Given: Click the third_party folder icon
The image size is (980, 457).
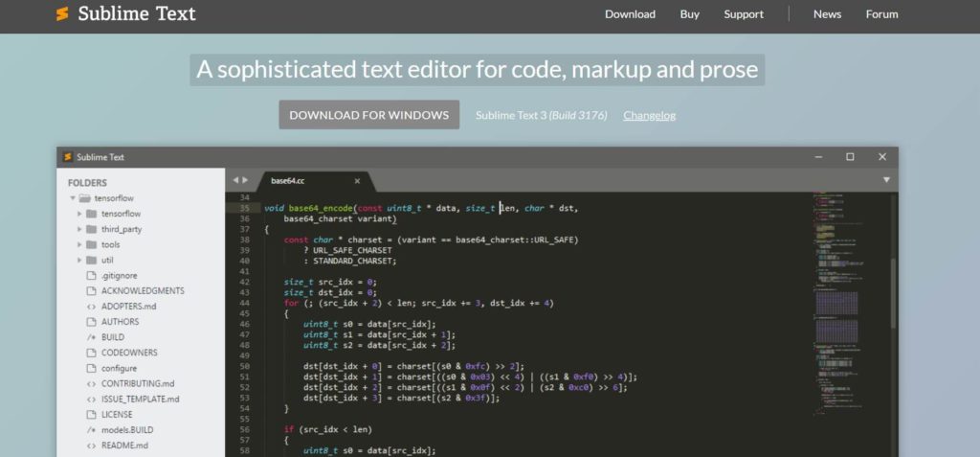Looking at the screenshot, I should 91,229.
